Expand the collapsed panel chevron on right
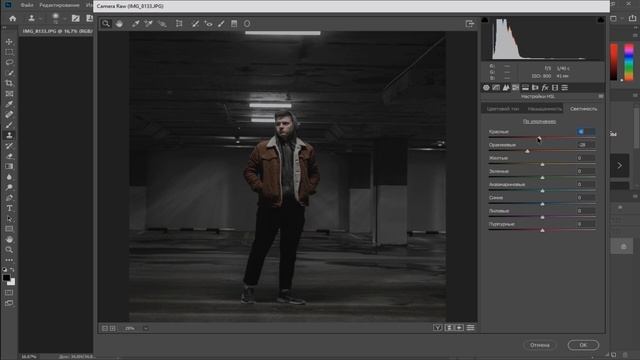640x360 pixels. (619, 166)
